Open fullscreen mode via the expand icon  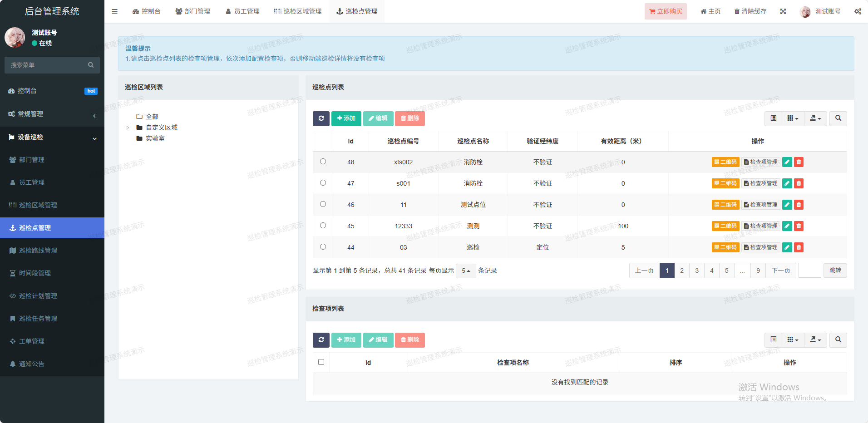(x=783, y=11)
